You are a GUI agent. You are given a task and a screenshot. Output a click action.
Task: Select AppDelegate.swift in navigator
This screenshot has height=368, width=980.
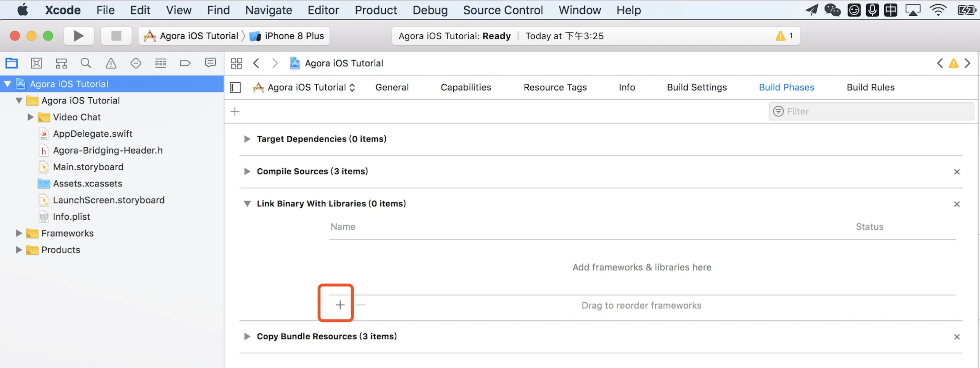click(93, 134)
